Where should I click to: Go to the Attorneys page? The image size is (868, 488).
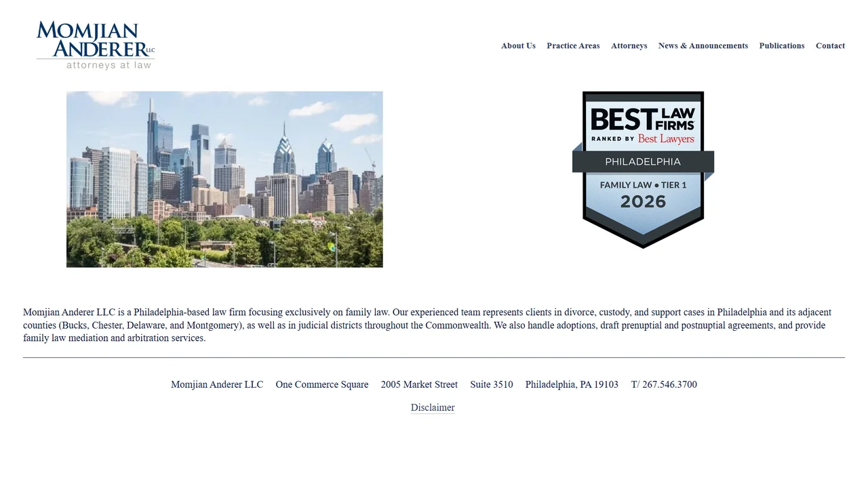click(x=629, y=45)
